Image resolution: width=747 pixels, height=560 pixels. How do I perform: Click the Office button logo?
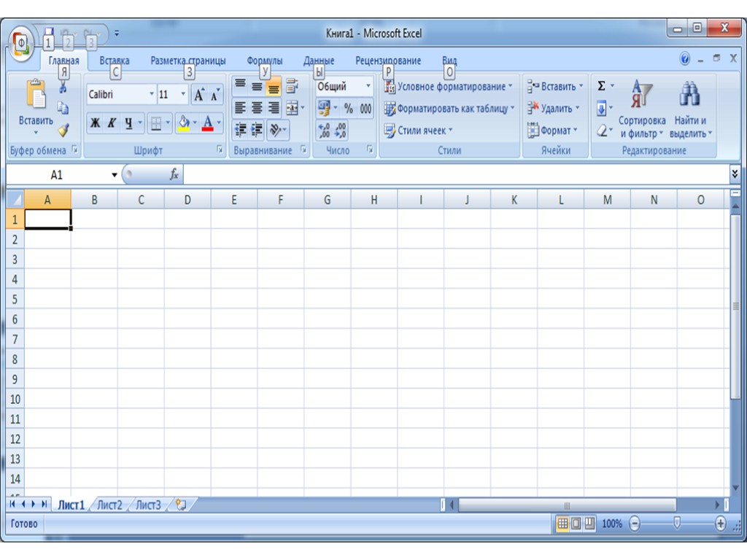[x=21, y=44]
